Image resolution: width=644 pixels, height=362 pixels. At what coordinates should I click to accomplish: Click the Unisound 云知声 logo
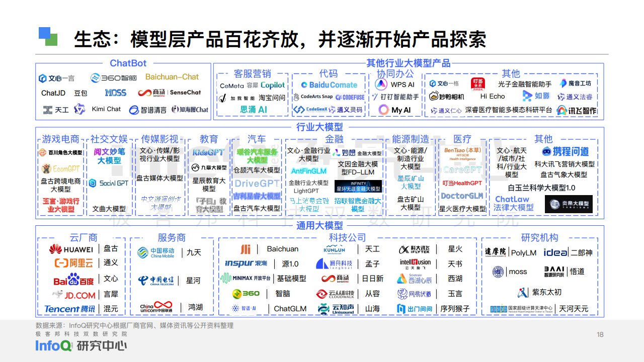pos(336,309)
